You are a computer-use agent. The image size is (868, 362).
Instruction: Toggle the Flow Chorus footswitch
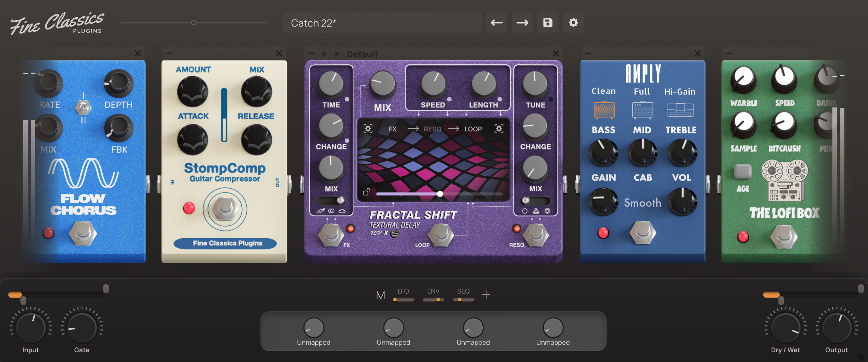pos(83,233)
